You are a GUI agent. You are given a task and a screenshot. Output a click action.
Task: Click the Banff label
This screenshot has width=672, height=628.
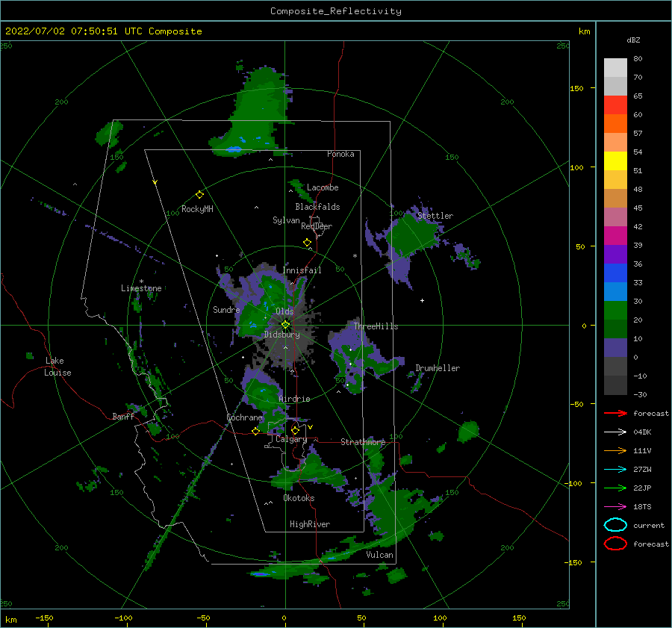[123, 416]
